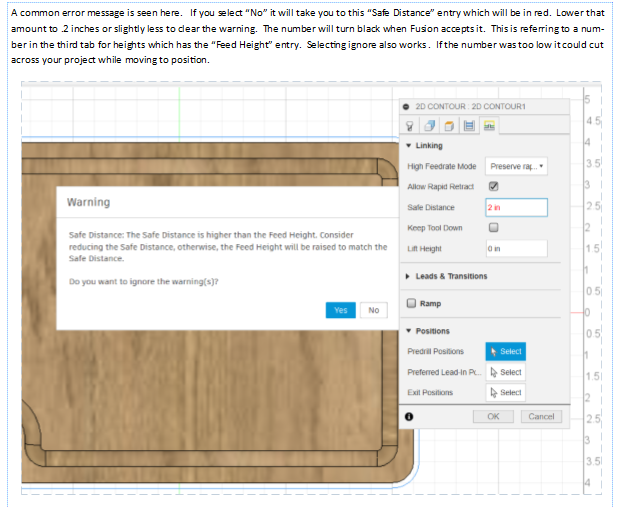The height and width of the screenshot is (507, 622).
Task: Click the info icon beside OK
Action: (409, 417)
